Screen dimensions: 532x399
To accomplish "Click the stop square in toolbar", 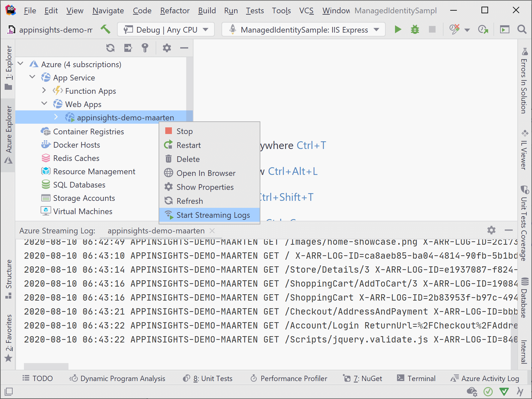I will (432, 30).
